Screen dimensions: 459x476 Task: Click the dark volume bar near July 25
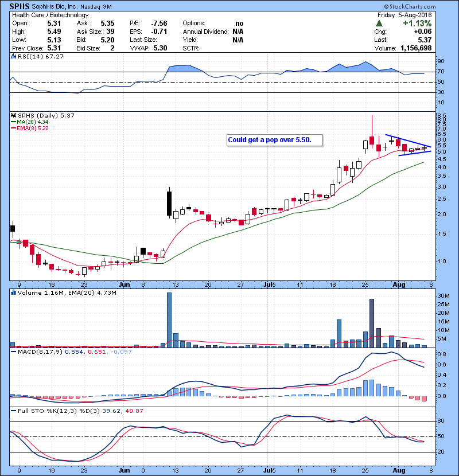pyautogui.click(x=372, y=323)
